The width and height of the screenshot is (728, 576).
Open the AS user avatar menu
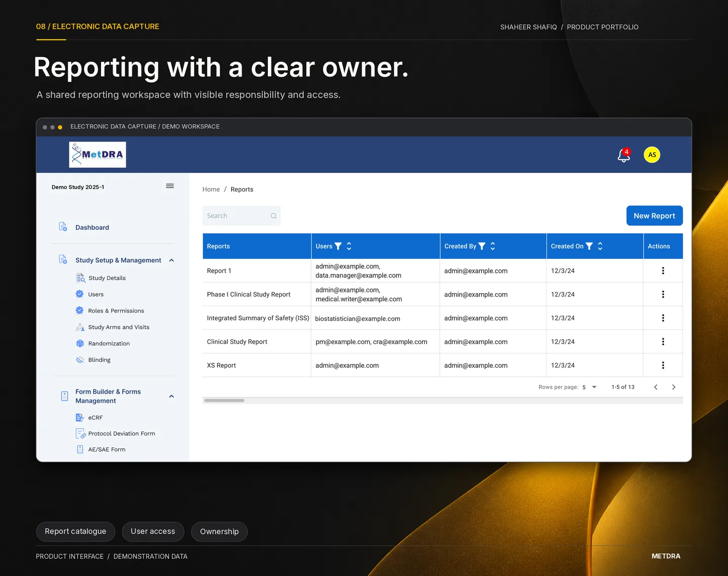[x=652, y=155]
